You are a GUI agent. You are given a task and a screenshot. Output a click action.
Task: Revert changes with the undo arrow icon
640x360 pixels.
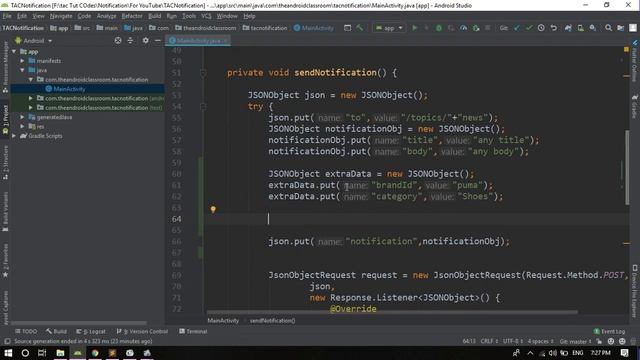tap(553, 28)
